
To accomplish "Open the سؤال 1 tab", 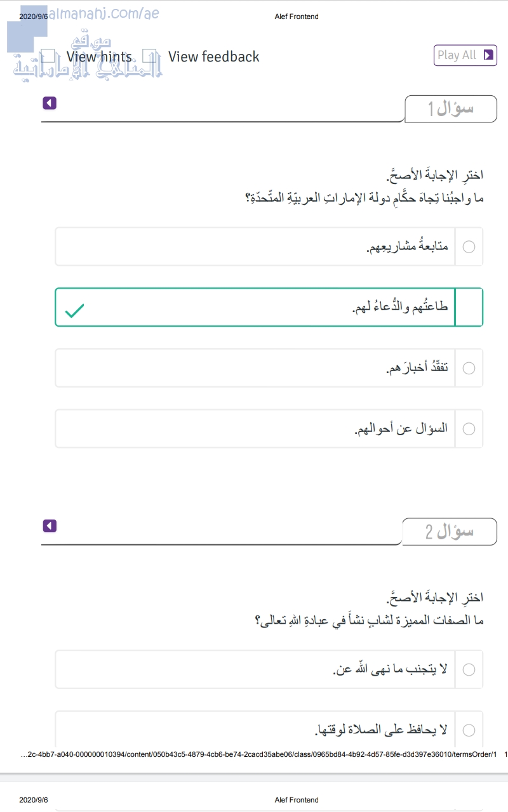I will (451, 108).
